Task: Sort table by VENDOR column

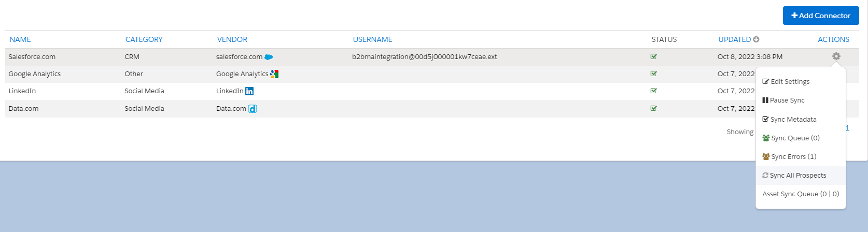Action: tap(232, 39)
